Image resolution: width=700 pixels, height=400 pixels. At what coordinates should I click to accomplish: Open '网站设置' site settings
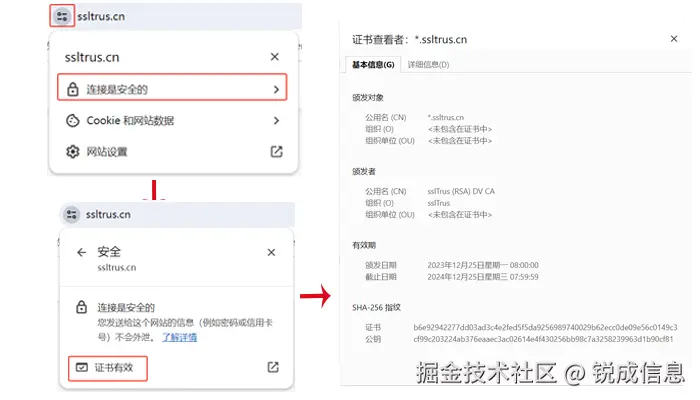click(x=172, y=152)
